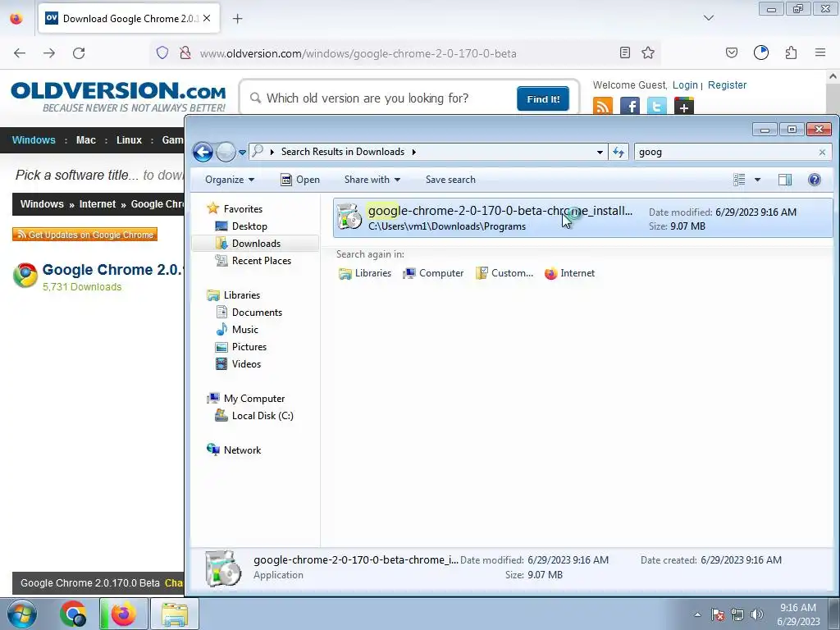Click Save search
Screen dimensions: 840x630
point(450,180)
